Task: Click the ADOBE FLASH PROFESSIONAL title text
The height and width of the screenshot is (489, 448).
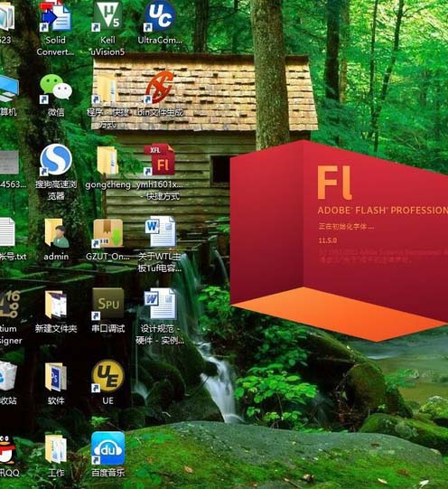Action: [383, 211]
